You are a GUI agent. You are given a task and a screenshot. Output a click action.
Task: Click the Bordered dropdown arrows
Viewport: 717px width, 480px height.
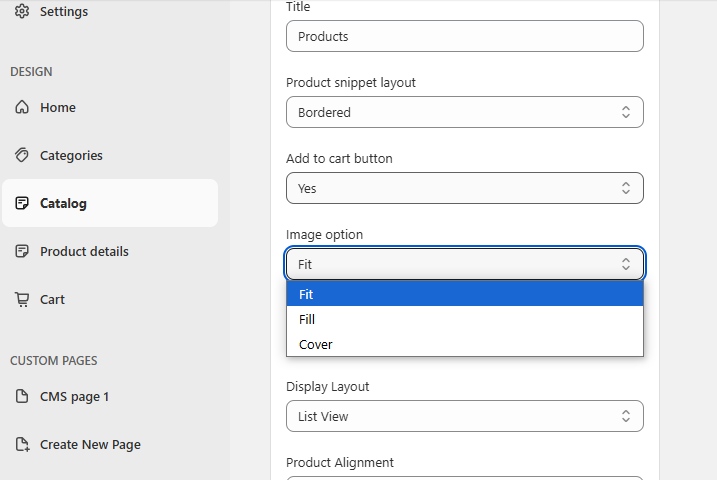point(626,112)
